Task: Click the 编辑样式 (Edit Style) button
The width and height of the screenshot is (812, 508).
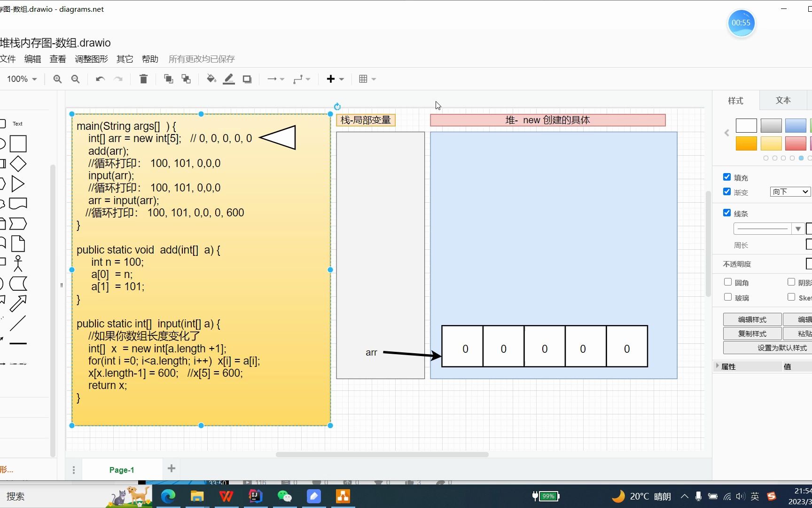Action: (x=751, y=319)
